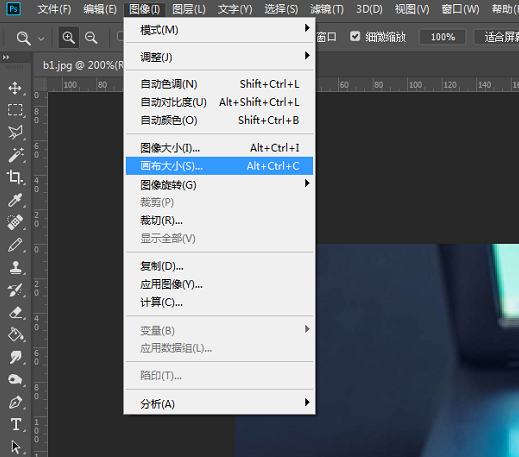Open the zoom tool preset dropdown arrow

(41, 39)
